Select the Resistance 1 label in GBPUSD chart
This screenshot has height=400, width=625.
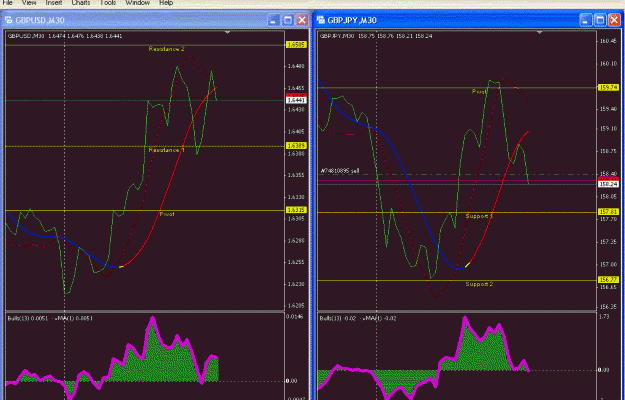point(167,150)
